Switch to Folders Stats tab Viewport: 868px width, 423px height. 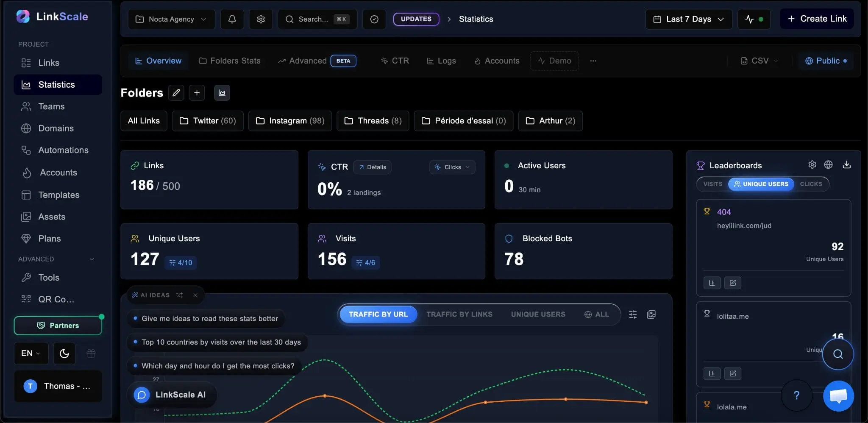(230, 61)
